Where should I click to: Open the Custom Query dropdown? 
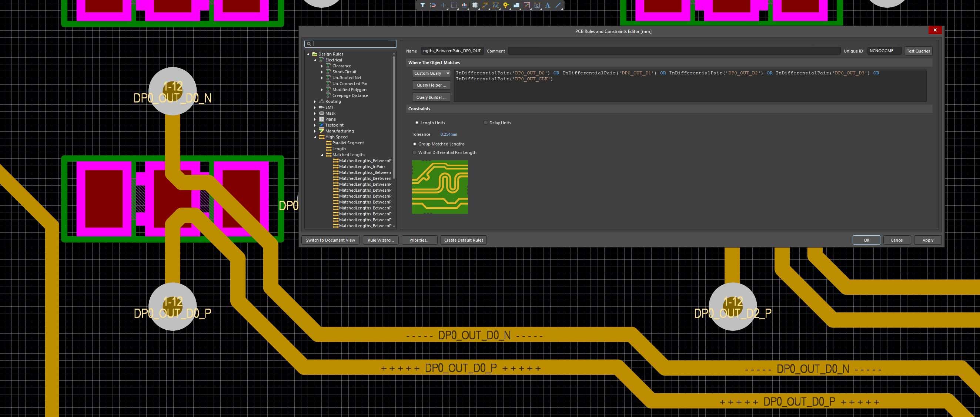[431, 73]
